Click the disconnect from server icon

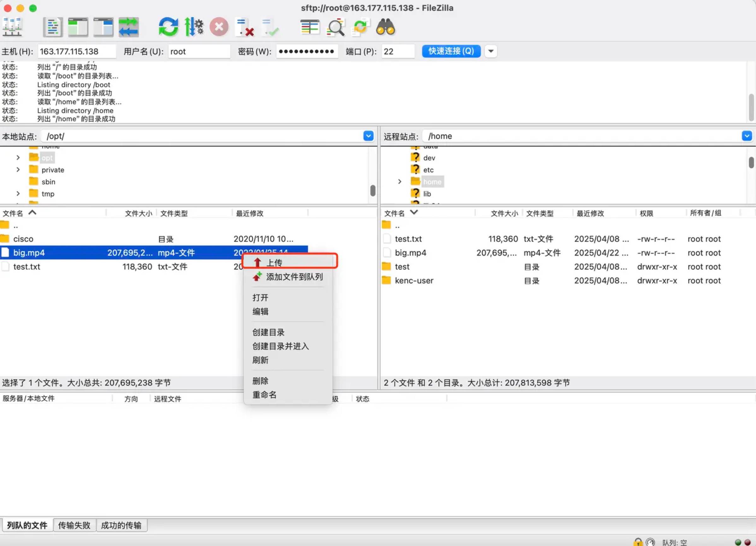tap(244, 27)
